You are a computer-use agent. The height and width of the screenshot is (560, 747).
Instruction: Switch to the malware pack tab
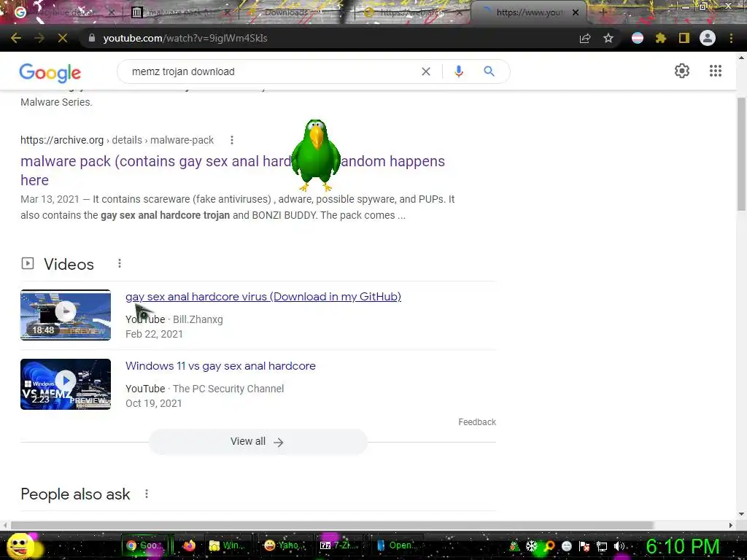pyautogui.click(x=180, y=12)
